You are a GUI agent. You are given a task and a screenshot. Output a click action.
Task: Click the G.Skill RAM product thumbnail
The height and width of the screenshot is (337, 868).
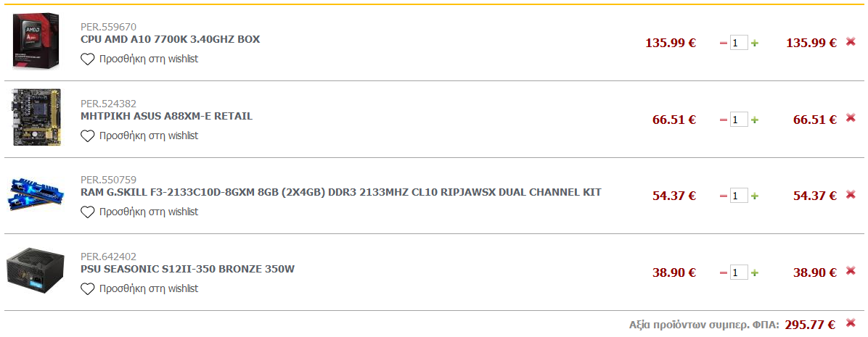tap(35, 195)
